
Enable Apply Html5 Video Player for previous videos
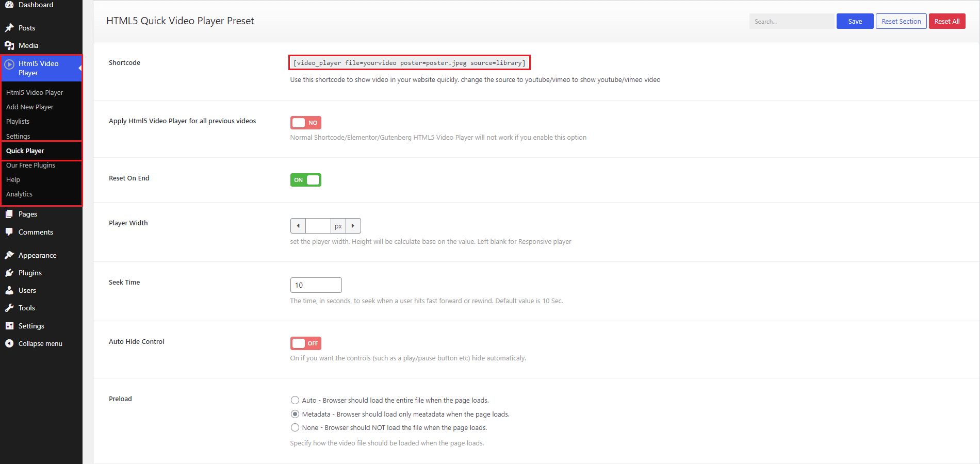(x=305, y=122)
